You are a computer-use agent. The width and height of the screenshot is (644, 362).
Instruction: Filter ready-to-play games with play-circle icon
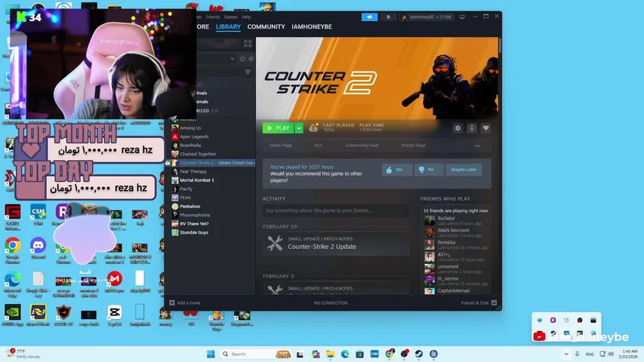pos(251,59)
